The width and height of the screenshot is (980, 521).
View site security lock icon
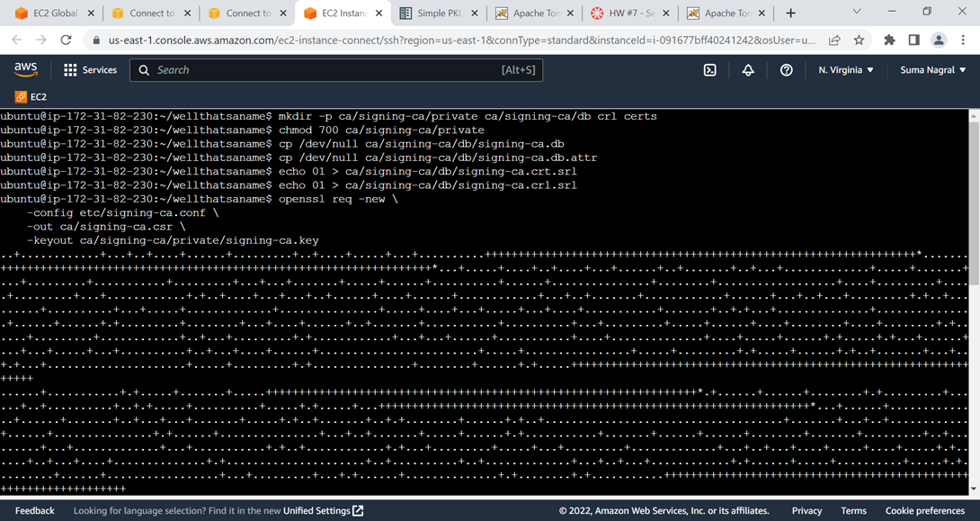96,40
